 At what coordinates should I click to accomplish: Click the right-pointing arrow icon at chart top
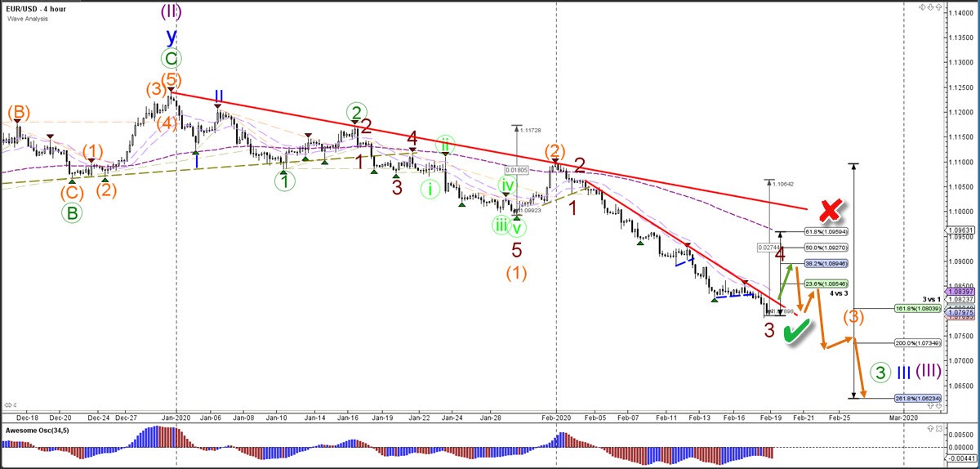[922, 7]
